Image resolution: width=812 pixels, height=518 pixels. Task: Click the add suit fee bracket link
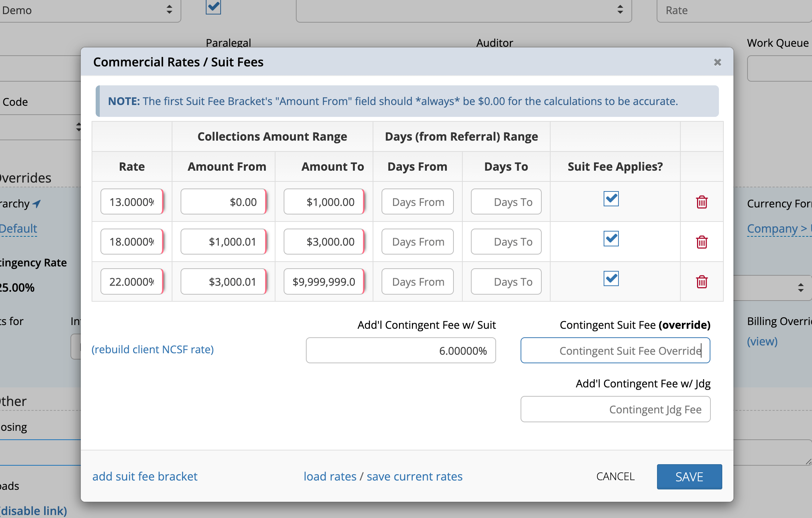pyautogui.click(x=145, y=476)
